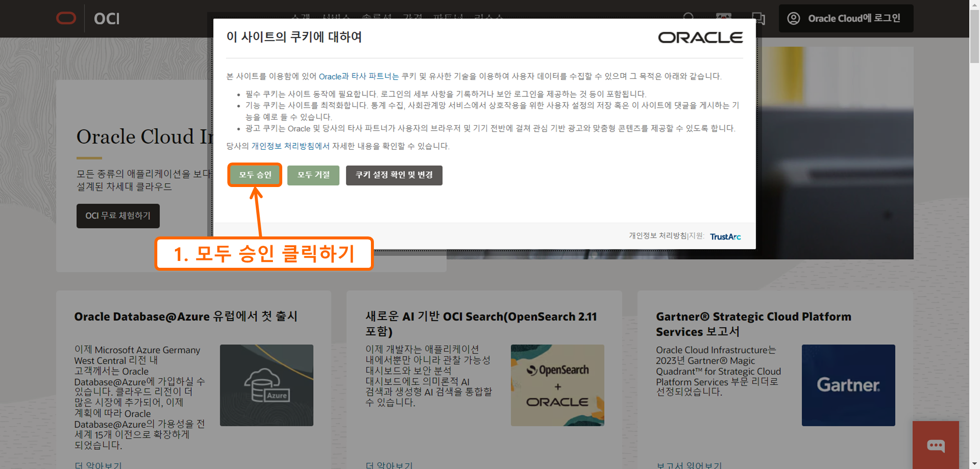The height and width of the screenshot is (469, 980).
Task: Open the 개인정보 처리방침에서 link in dialog body
Action: (x=290, y=146)
